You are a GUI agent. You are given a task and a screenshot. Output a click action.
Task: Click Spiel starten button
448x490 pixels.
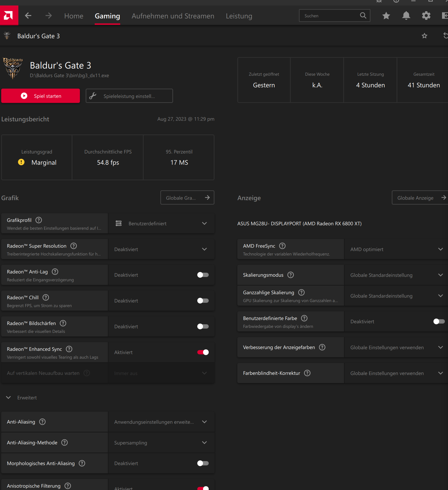[41, 96]
